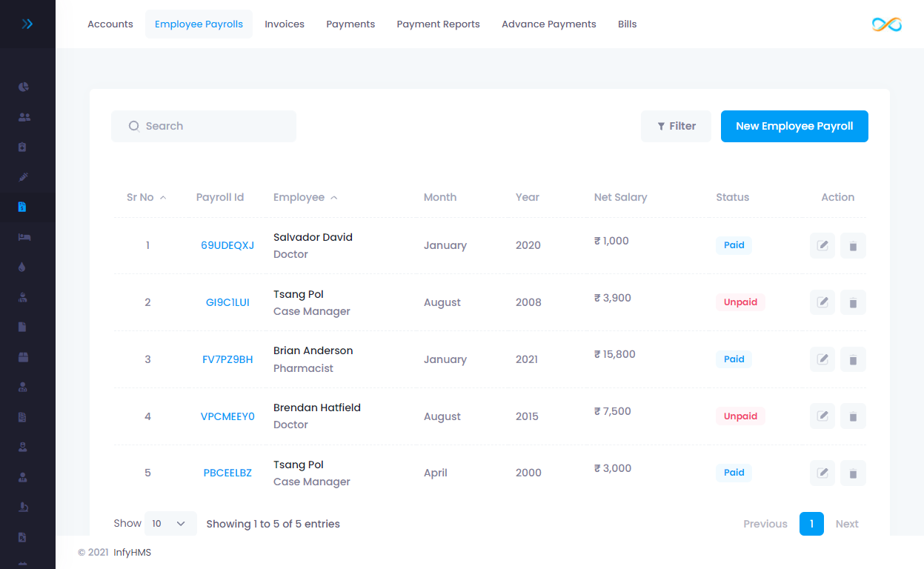
Task: Switch to the Invoices tab
Action: click(285, 24)
